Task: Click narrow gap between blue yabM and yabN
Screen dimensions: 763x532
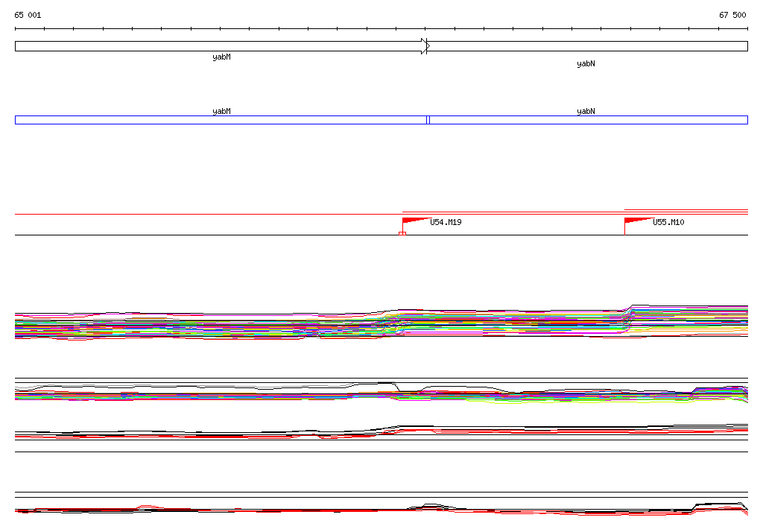Action: [x=428, y=120]
